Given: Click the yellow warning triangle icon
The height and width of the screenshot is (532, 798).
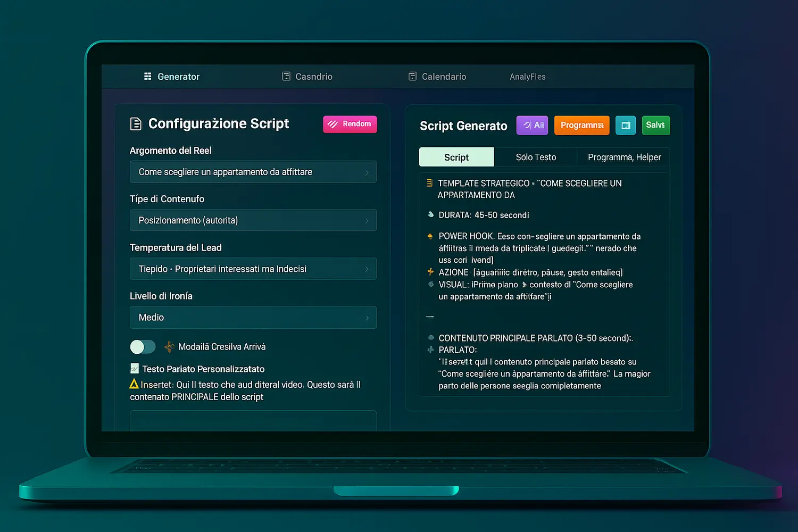Looking at the screenshot, I should (134, 384).
